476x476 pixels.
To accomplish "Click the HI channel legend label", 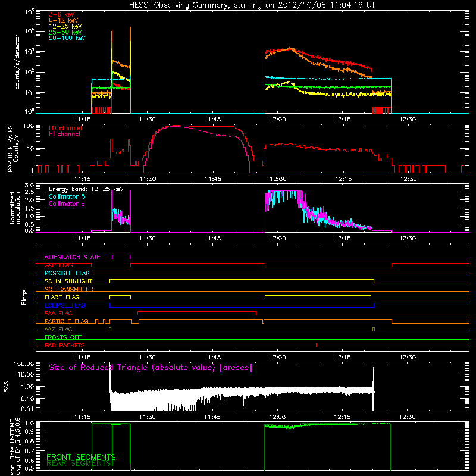I will point(64,134).
